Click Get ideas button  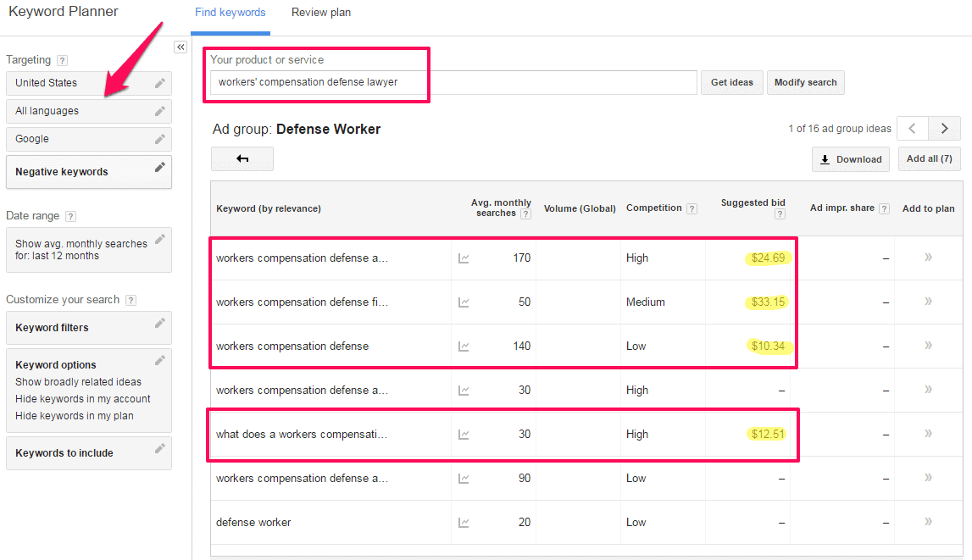pyautogui.click(x=732, y=82)
